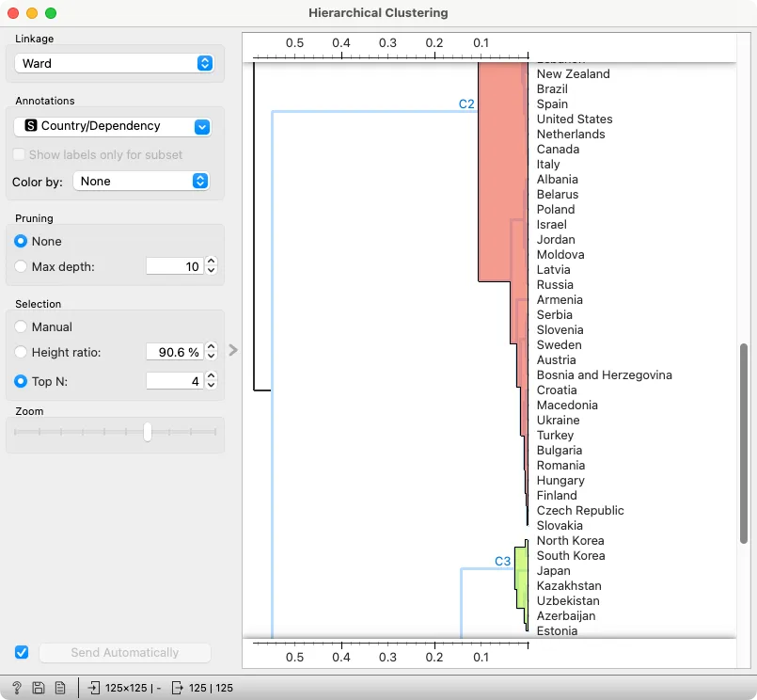The height and width of the screenshot is (700, 757).
Task: Click the Top N value field
Action: click(x=174, y=381)
